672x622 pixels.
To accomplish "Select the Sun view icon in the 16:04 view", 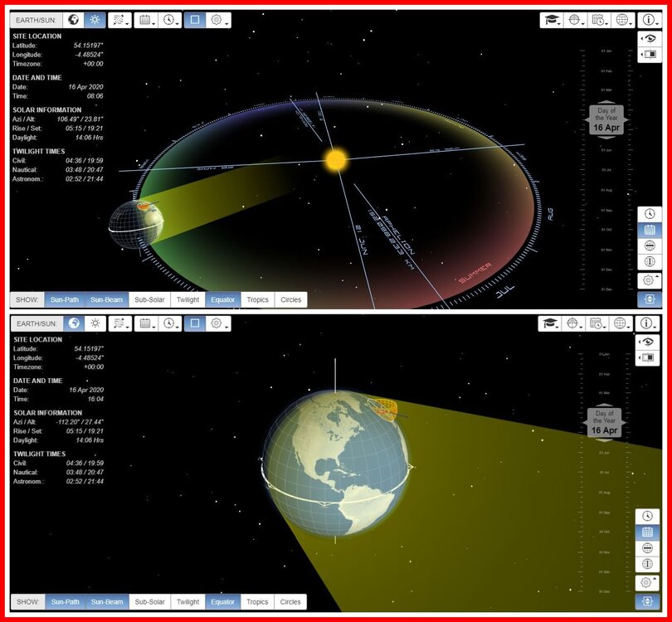I will (95, 323).
